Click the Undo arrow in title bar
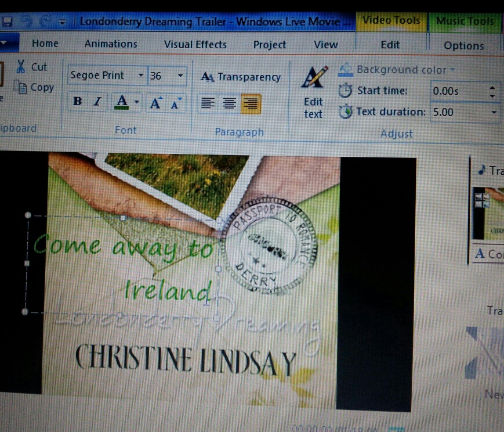Viewport: 504px width, 432px height. (27, 22)
